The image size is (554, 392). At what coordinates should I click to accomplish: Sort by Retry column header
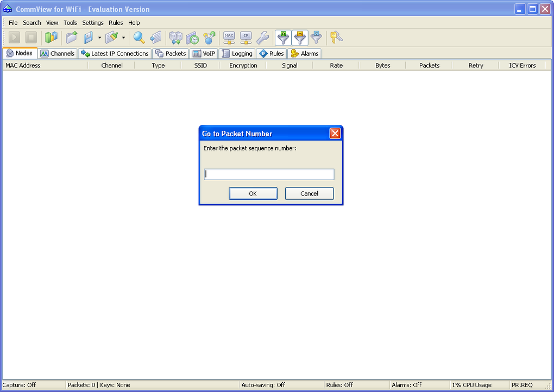click(476, 65)
